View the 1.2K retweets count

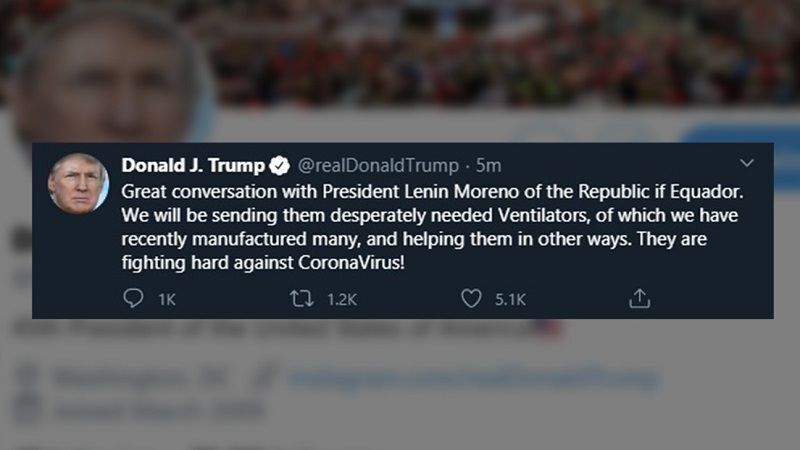pyautogui.click(x=342, y=299)
